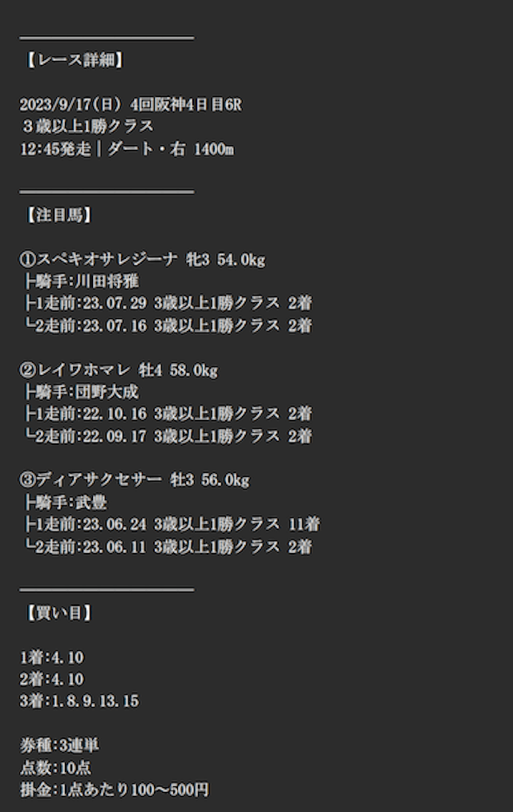Click the jockey line 団野大成
This screenshot has height=812, width=513.
81,391
